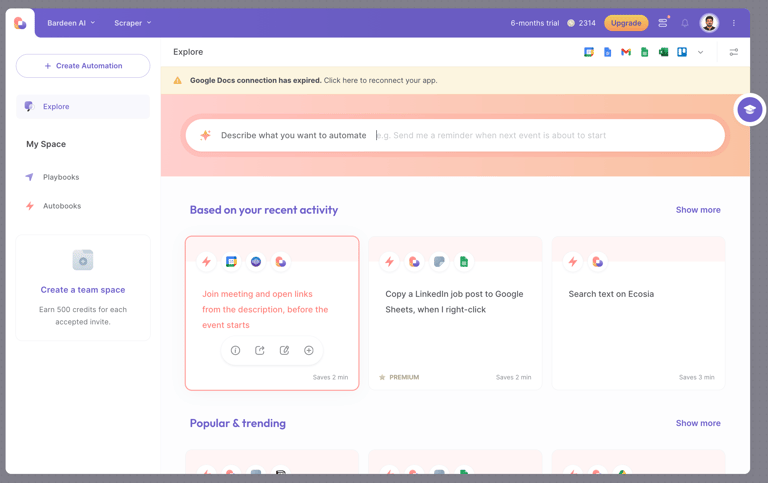Click Saves 3 min on the Ecosia card
The width and height of the screenshot is (768, 483).
tap(696, 377)
